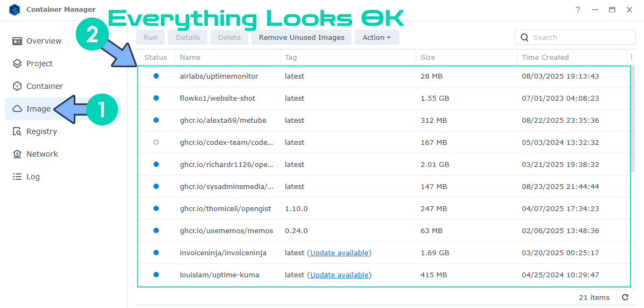The width and height of the screenshot is (644, 308).
Task: Open the column options menu
Action: point(631,57)
